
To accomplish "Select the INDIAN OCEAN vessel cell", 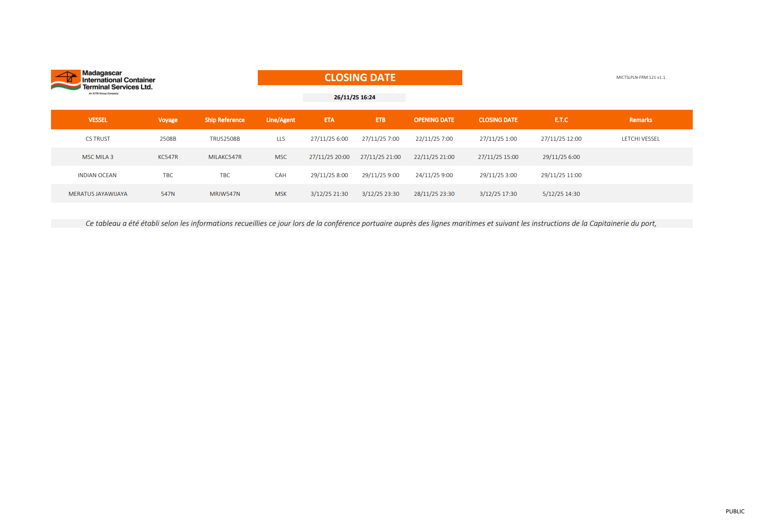I will pyautogui.click(x=97, y=175).
